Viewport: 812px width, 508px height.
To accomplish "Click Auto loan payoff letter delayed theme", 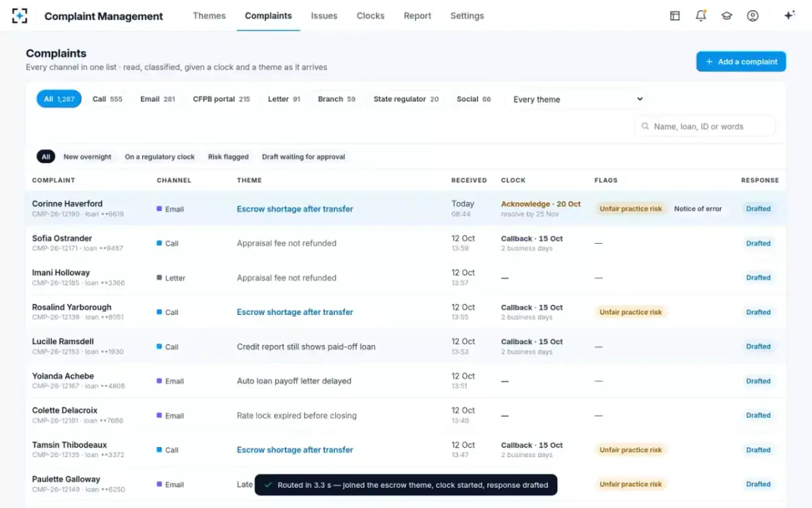I will click(x=294, y=381).
